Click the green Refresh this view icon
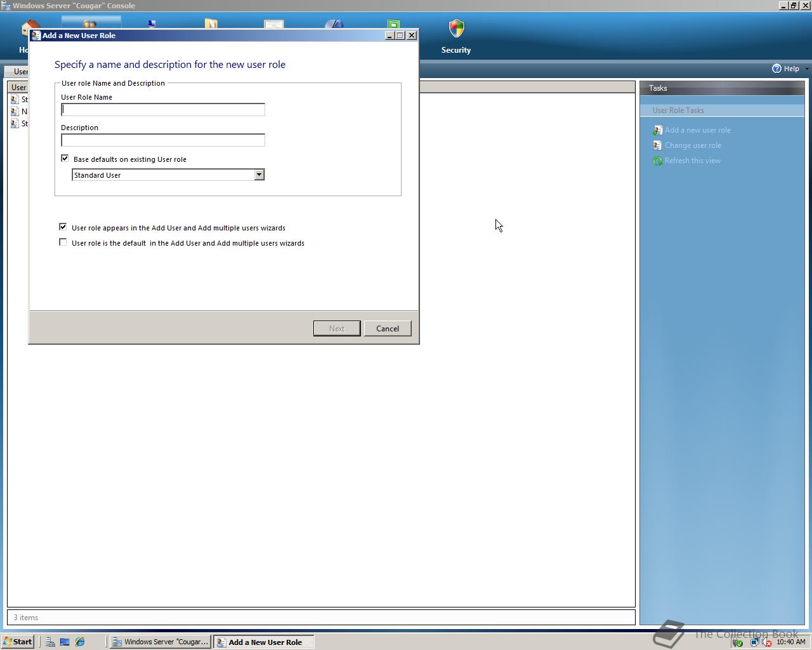 click(658, 161)
